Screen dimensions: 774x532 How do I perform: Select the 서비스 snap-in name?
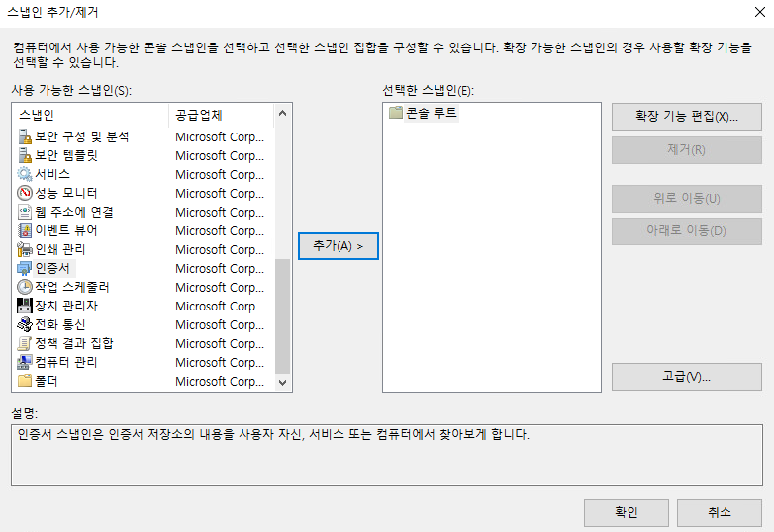pyautogui.click(x=52, y=174)
